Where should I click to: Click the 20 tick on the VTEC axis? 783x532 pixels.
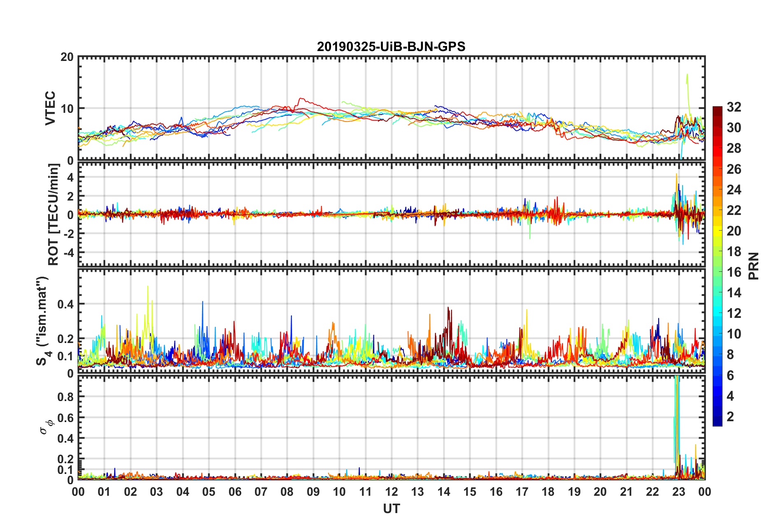pos(67,57)
